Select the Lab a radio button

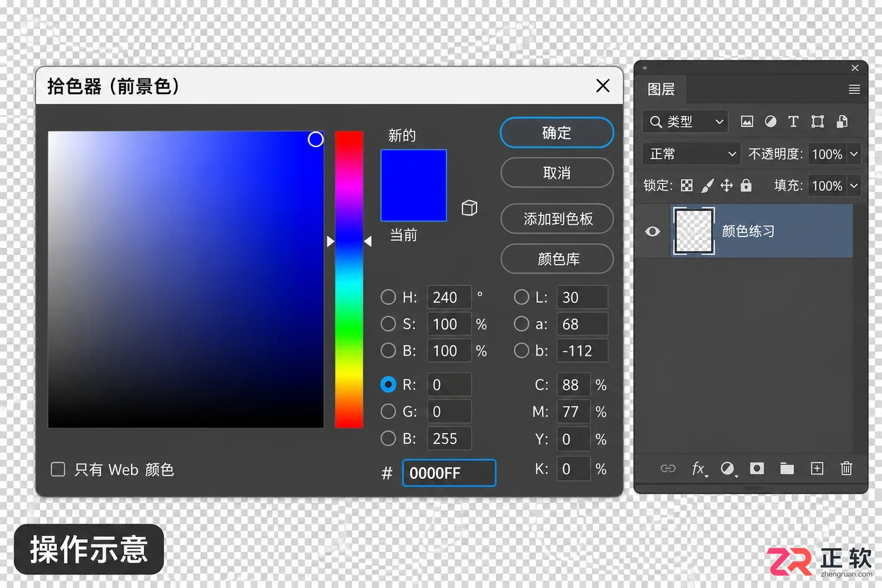tap(522, 323)
